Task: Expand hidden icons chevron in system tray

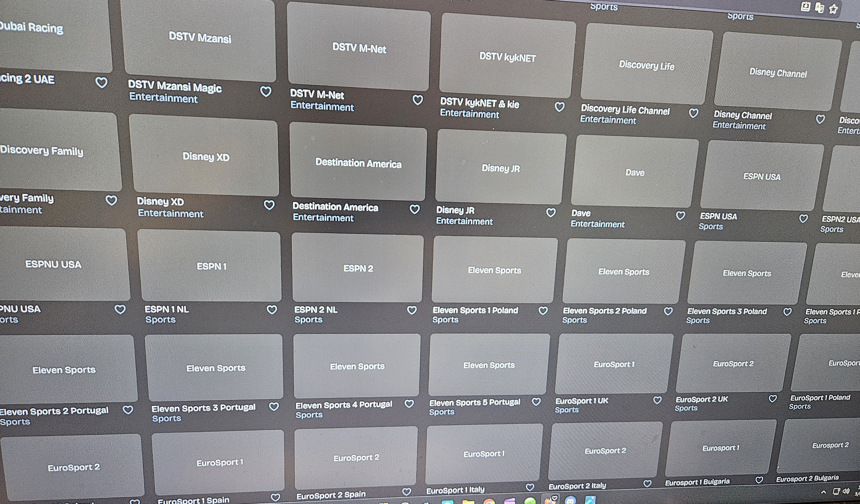Action: 823,492
